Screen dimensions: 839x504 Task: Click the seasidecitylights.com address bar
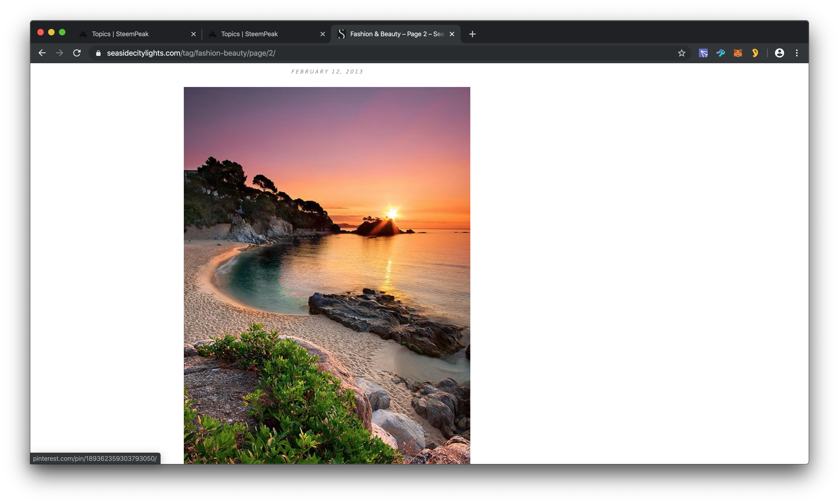[374, 53]
